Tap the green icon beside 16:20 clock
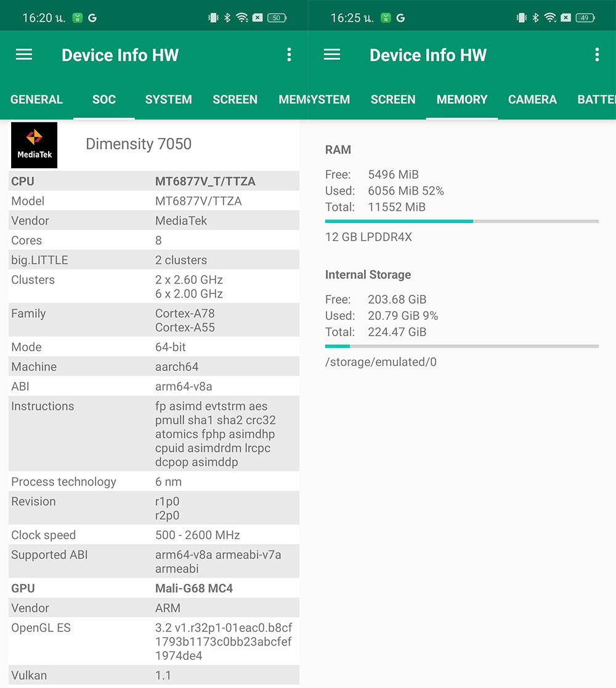 pos(78,18)
